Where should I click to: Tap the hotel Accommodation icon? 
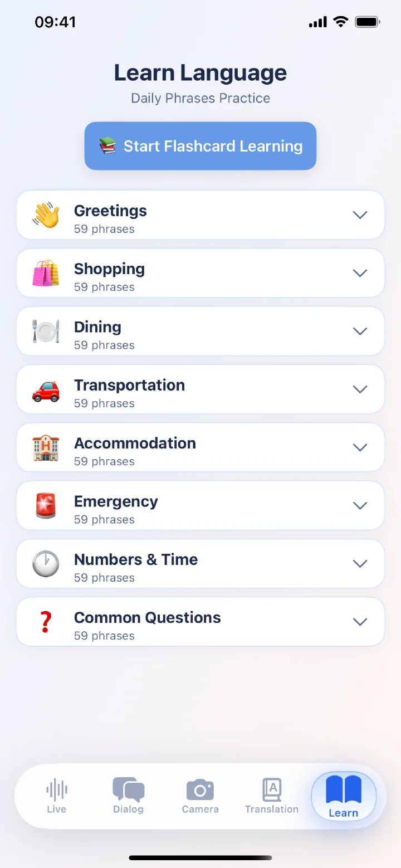46,447
